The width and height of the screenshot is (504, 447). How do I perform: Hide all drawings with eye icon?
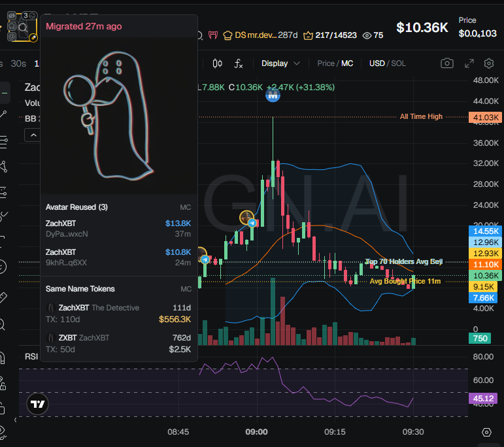(x=3, y=432)
